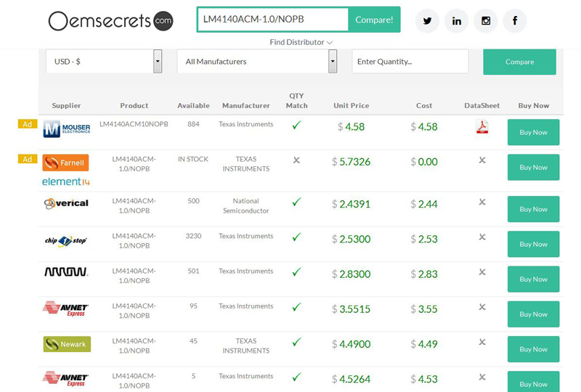Screen dimensions: 581x392
Task: Open the LinkedIn social icon
Action: tap(457, 21)
